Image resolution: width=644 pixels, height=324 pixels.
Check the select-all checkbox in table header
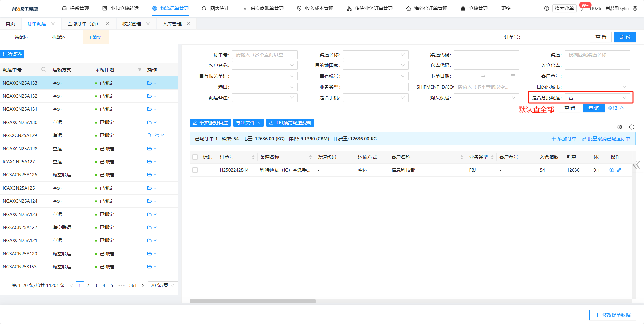point(195,157)
